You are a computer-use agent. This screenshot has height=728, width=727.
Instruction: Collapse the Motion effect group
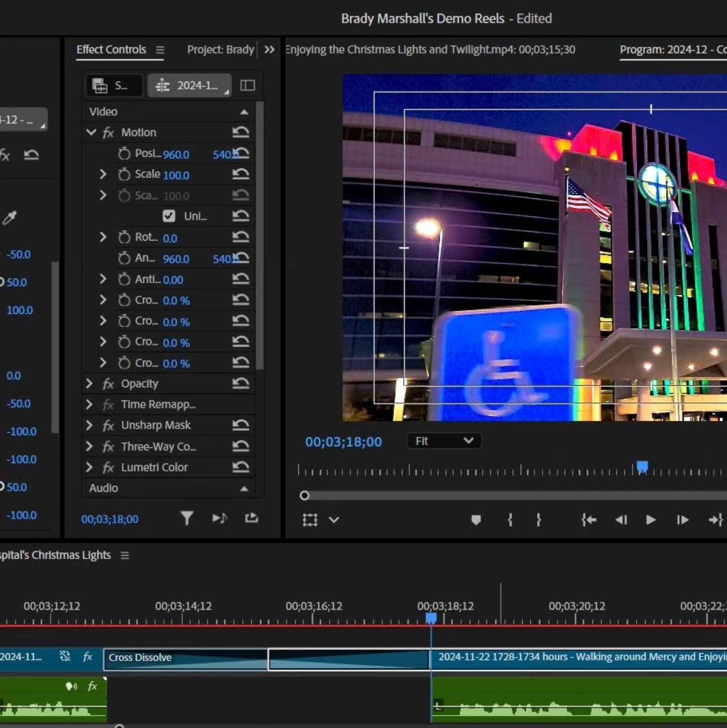click(91, 132)
